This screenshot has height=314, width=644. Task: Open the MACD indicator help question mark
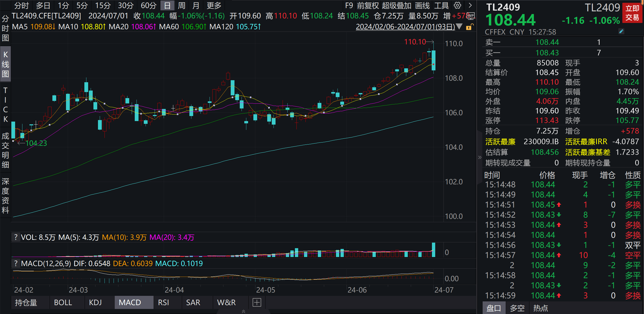(x=16, y=264)
